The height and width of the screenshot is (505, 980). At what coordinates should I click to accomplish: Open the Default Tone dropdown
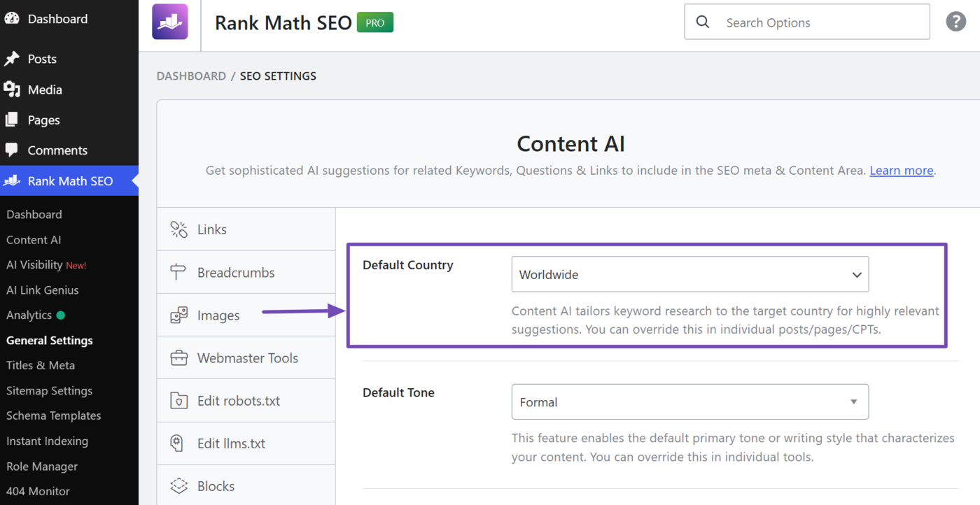[x=690, y=402]
